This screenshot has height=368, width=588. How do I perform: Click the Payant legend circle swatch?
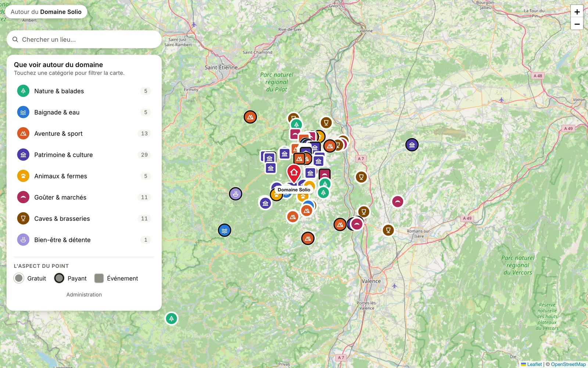(x=59, y=278)
